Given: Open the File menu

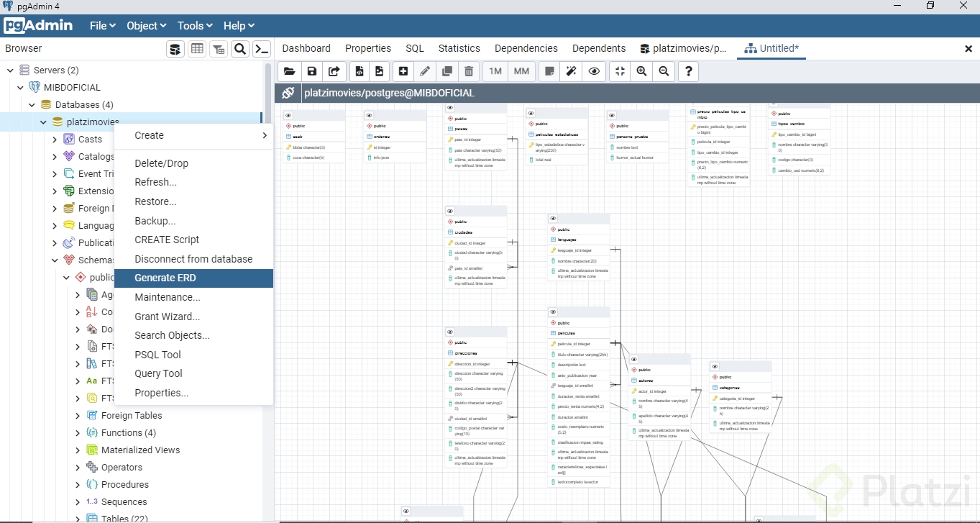Looking at the screenshot, I should click(102, 26).
